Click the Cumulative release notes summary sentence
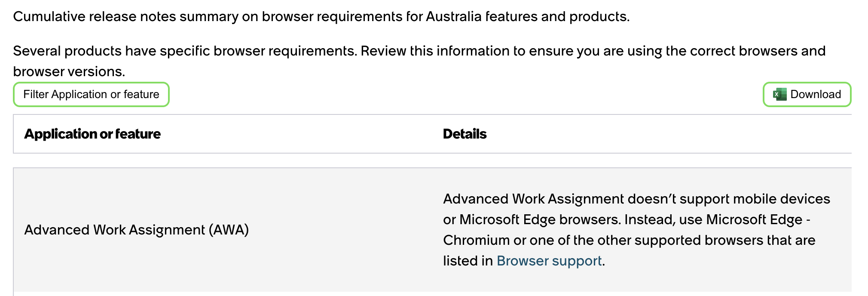This screenshot has height=296, width=868. coord(321,16)
